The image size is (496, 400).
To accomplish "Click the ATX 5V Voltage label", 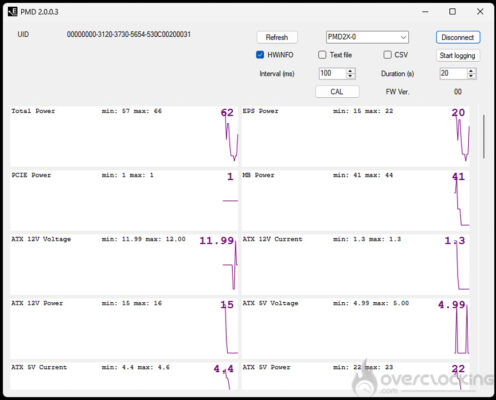I will coord(270,303).
